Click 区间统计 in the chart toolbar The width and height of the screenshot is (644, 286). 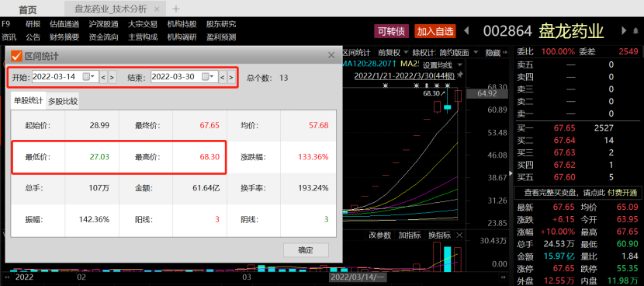pos(356,53)
